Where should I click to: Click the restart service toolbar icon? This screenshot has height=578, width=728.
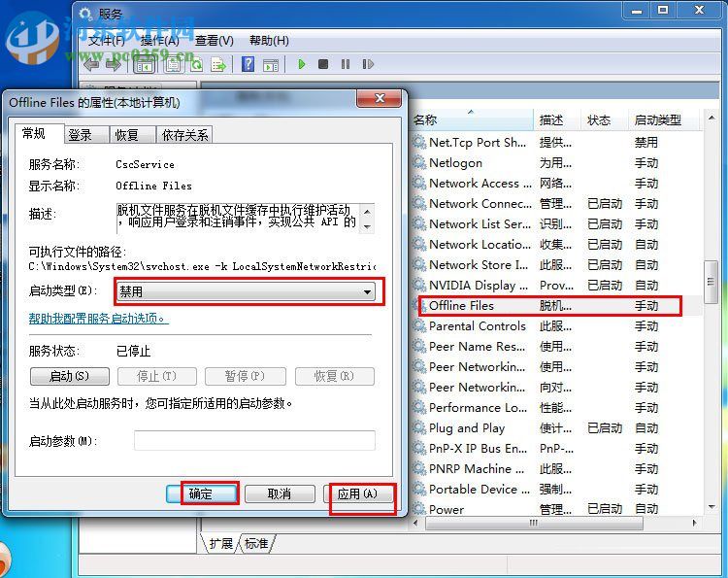click(368, 64)
